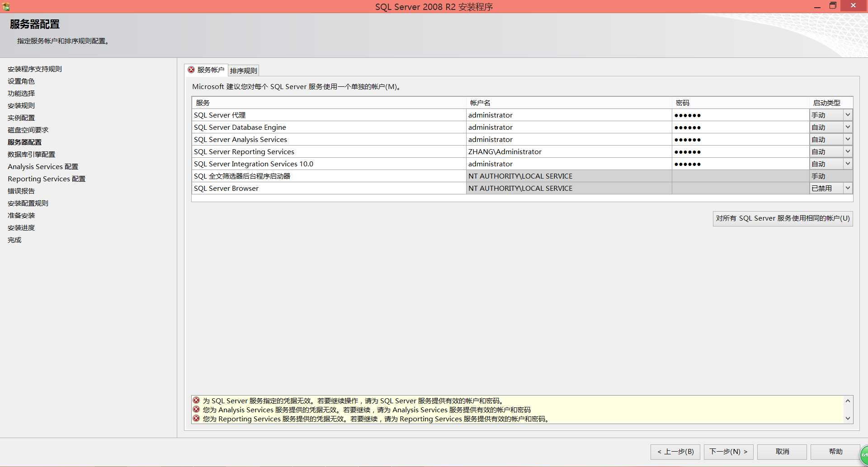
Task: Click 对所有 SQL Server 服务使用相同的帐户 button
Action: pyautogui.click(x=783, y=218)
